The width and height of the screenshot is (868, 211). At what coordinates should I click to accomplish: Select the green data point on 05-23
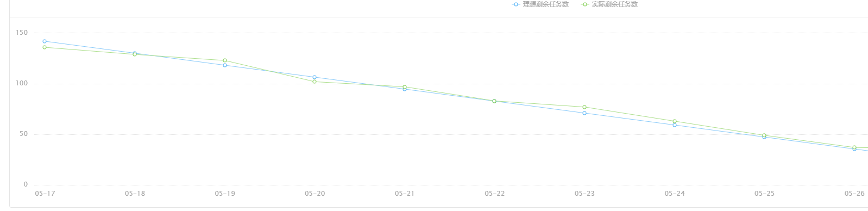584,107
